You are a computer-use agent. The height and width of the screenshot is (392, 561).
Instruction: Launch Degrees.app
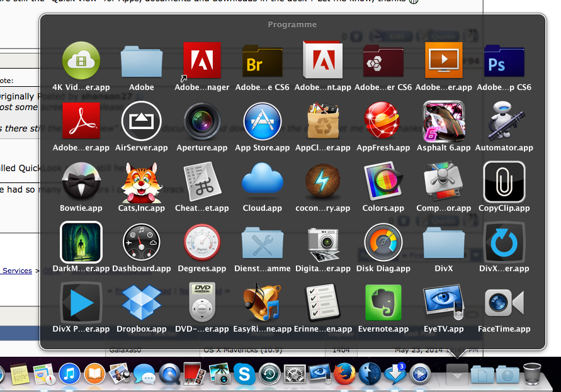click(x=201, y=242)
